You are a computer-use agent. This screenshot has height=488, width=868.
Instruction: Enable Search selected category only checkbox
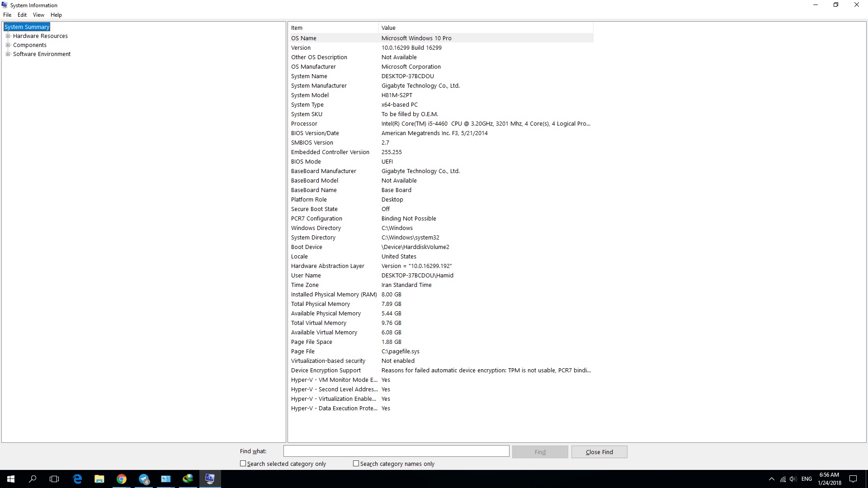pyautogui.click(x=243, y=464)
